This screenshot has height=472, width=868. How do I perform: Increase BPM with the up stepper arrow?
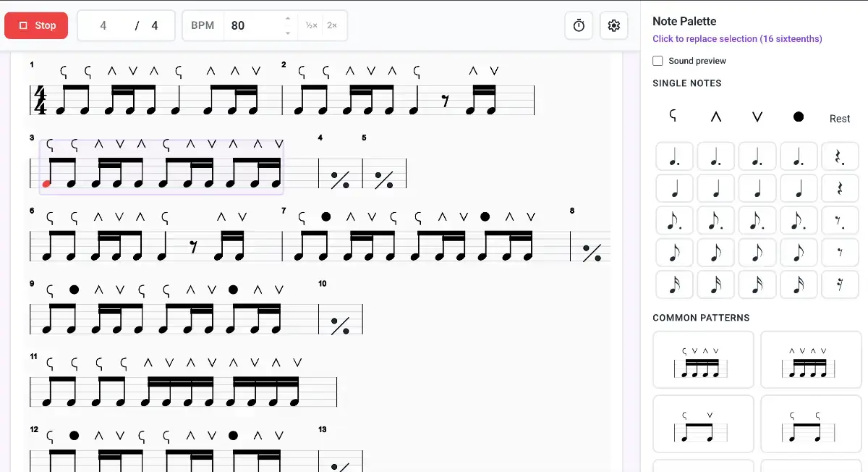coord(288,20)
